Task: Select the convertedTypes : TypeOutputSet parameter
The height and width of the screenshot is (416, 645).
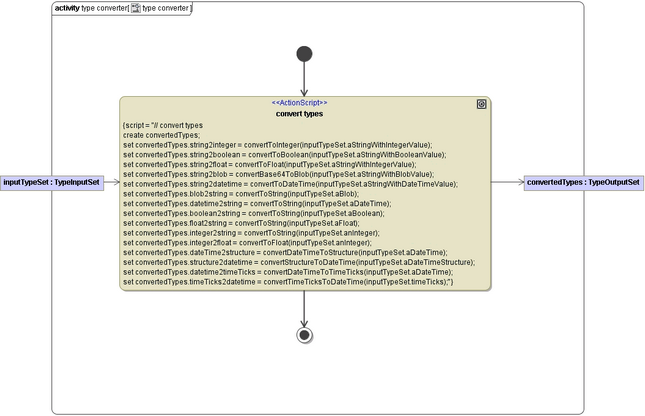Action: click(x=583, y=182)
